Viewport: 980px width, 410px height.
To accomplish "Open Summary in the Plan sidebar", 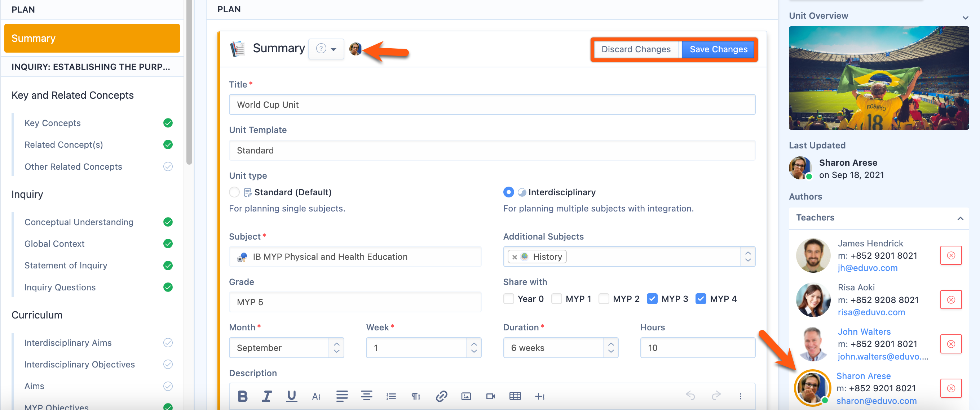I will point(92,39).
